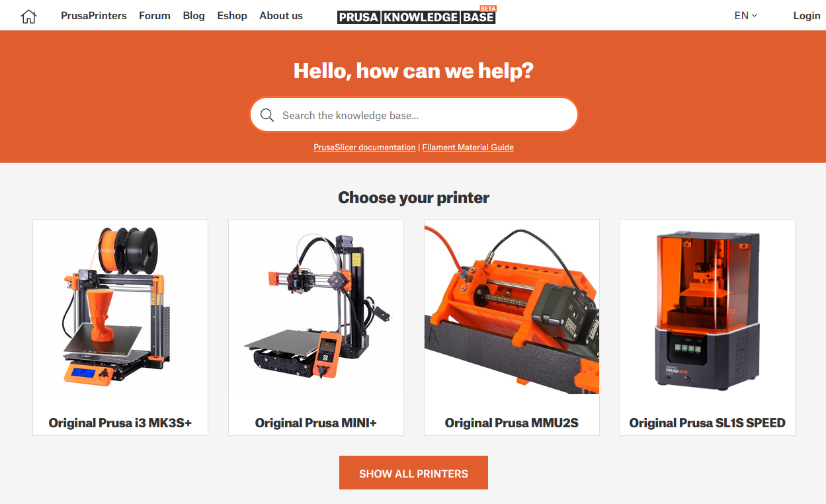The image size is (826, 504).
Task: Open the Blog page
Action: [x=194, y=16]
